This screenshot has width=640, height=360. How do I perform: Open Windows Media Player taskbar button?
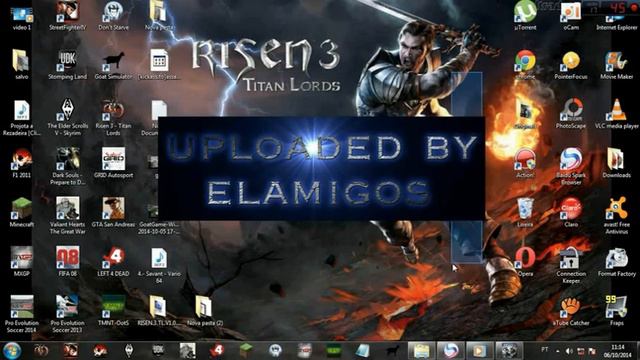(480, 351)
